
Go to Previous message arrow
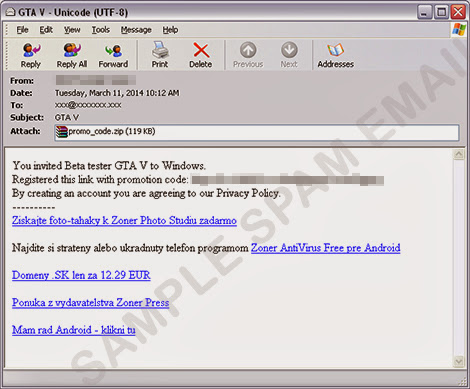248,55
